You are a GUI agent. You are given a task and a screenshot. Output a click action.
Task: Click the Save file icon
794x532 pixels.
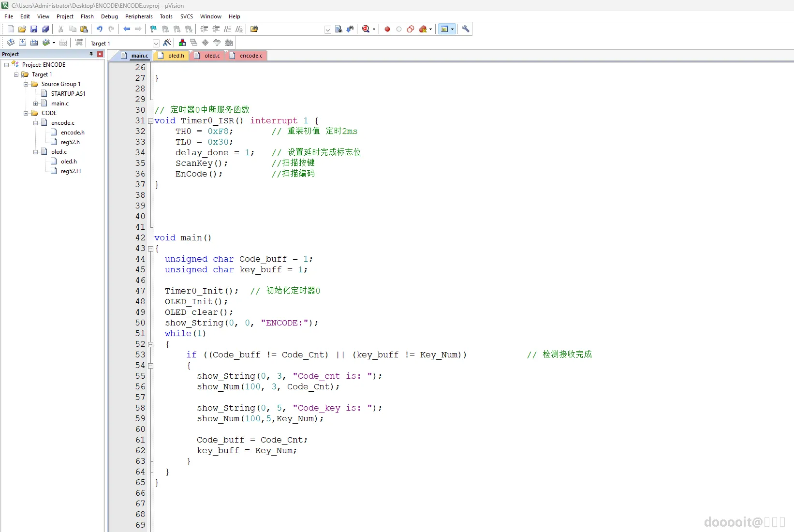[34, 29]
